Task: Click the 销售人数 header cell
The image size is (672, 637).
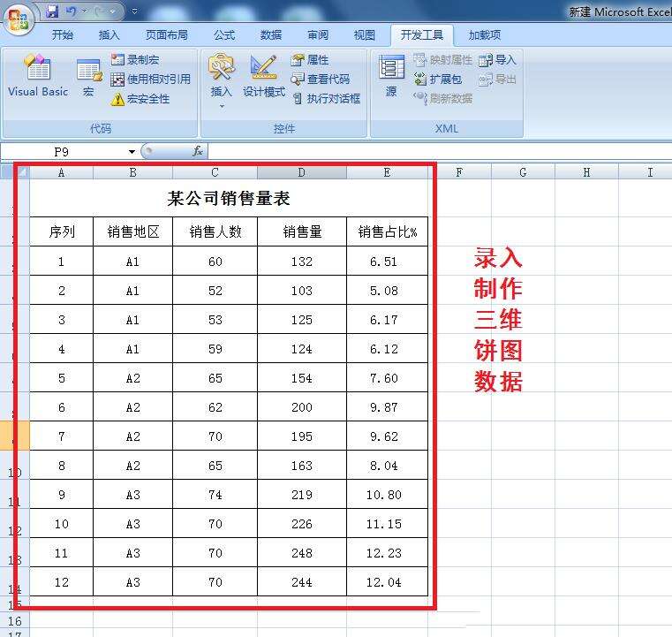Action: click(x=215, y=231)
